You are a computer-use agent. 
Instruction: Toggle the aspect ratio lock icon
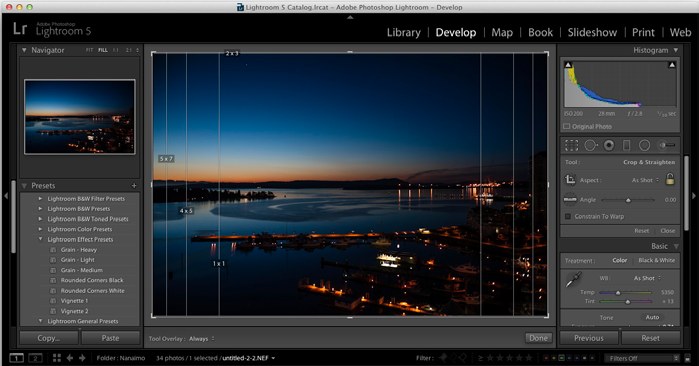pos(670,179)
